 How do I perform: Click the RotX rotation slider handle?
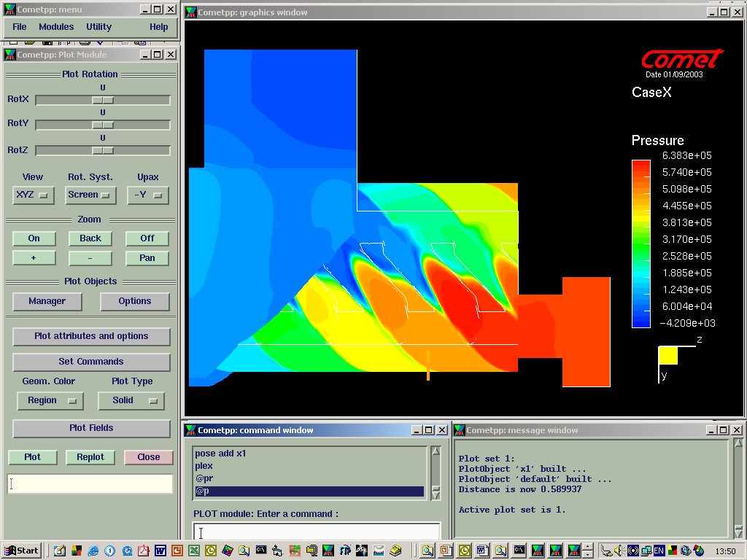tap(103, 100)
